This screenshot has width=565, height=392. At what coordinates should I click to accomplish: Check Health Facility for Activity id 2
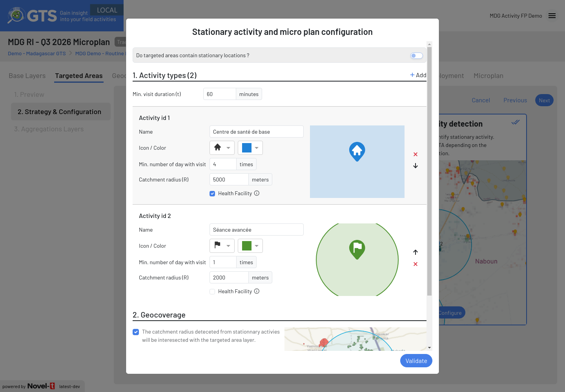click(x=212, y=292)
